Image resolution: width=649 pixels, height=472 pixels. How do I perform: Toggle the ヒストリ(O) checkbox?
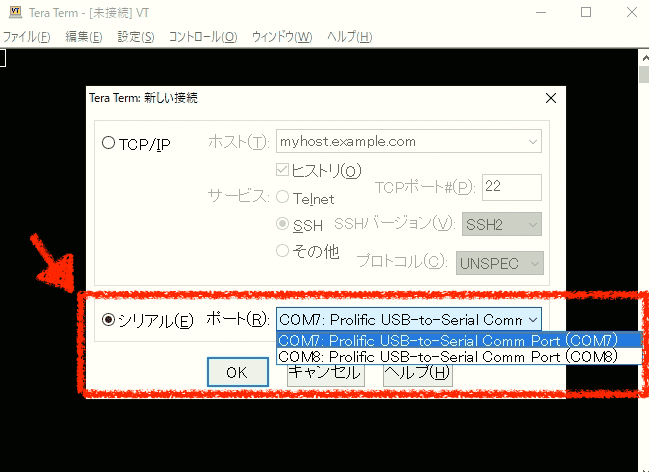point(282,169)
